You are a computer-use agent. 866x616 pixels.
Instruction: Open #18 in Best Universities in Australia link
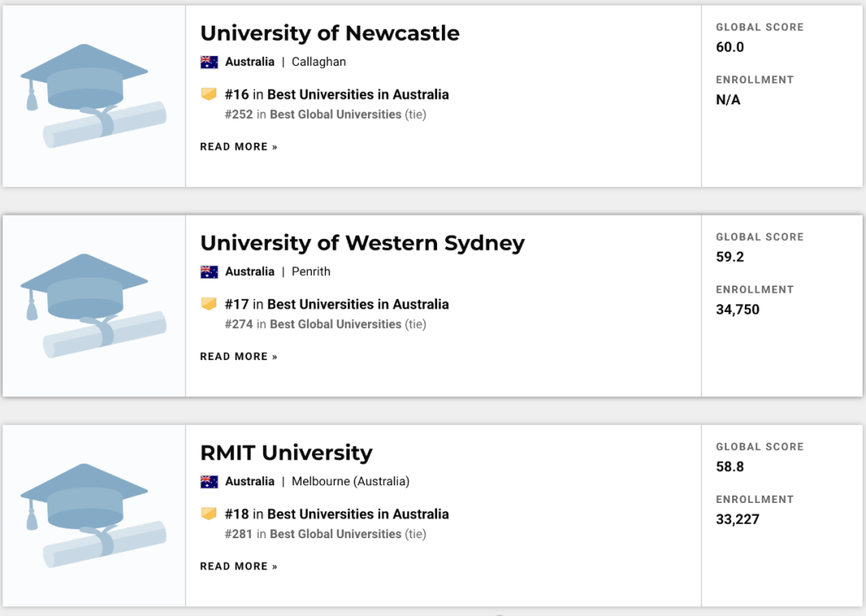coord(337,514)
